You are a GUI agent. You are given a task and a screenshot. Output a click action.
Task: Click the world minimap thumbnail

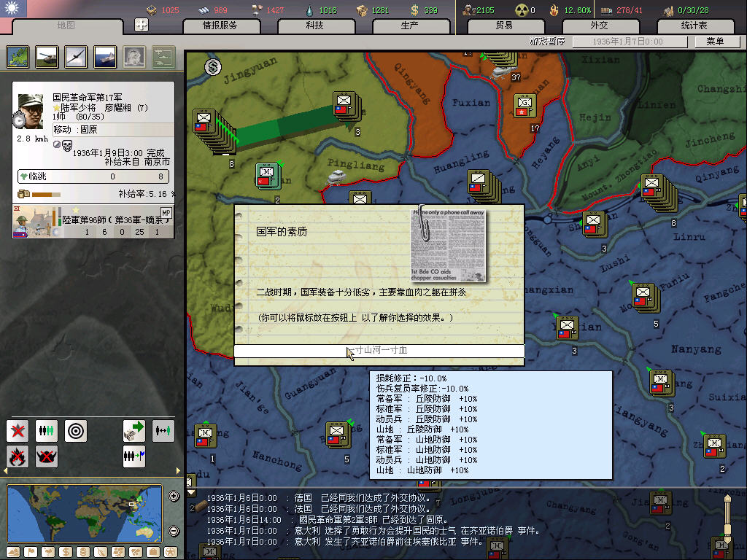(84, 513)
